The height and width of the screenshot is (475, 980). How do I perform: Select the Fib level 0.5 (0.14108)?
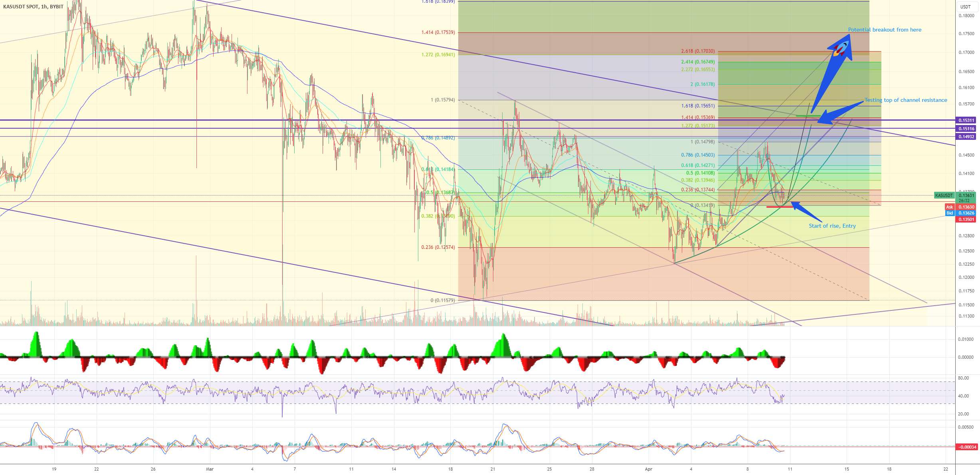coord(700,173)
